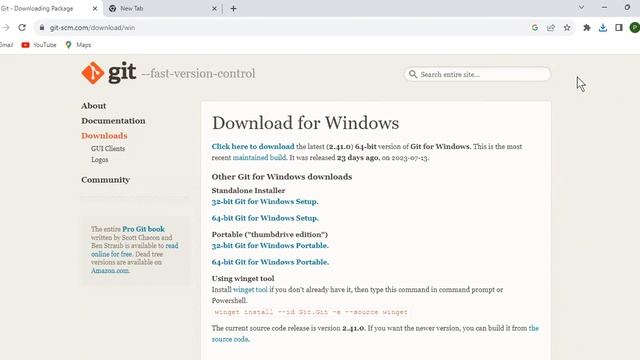Open the Logos page

coord(100,160)
